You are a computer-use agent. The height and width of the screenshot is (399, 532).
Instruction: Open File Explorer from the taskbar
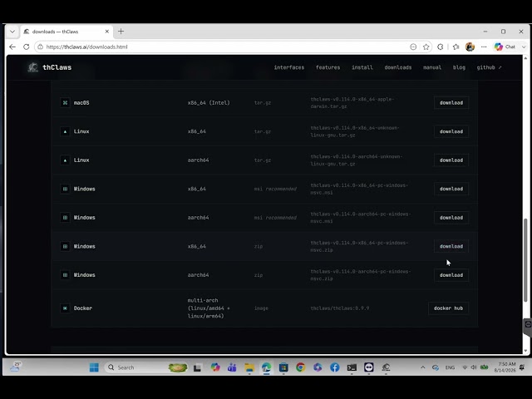coord(249,367)
